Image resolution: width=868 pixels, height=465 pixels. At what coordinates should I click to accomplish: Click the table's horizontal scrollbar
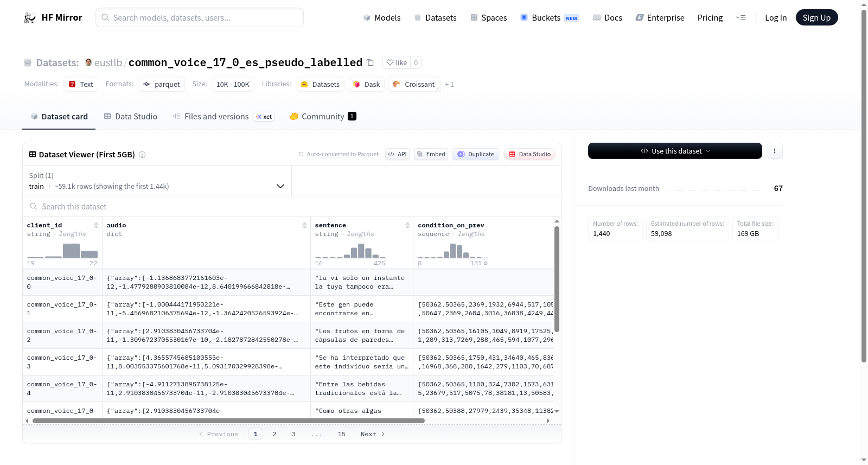(x=228, y=421)
